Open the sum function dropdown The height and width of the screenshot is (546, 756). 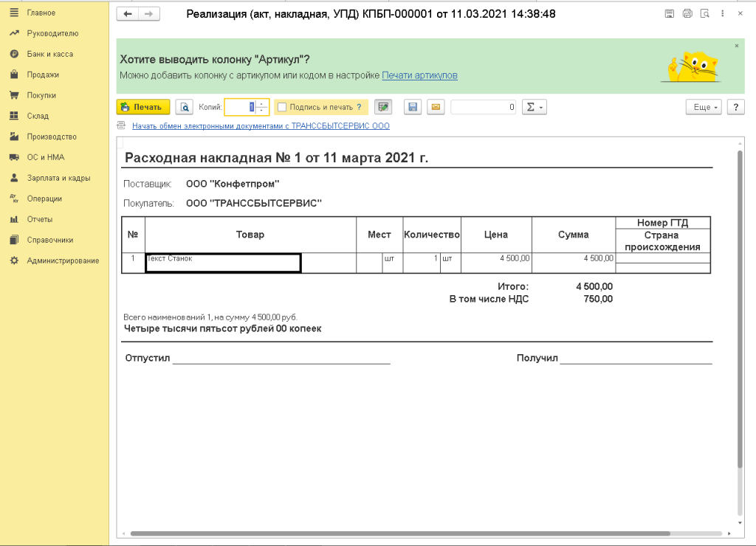click(x=534, y=107)
